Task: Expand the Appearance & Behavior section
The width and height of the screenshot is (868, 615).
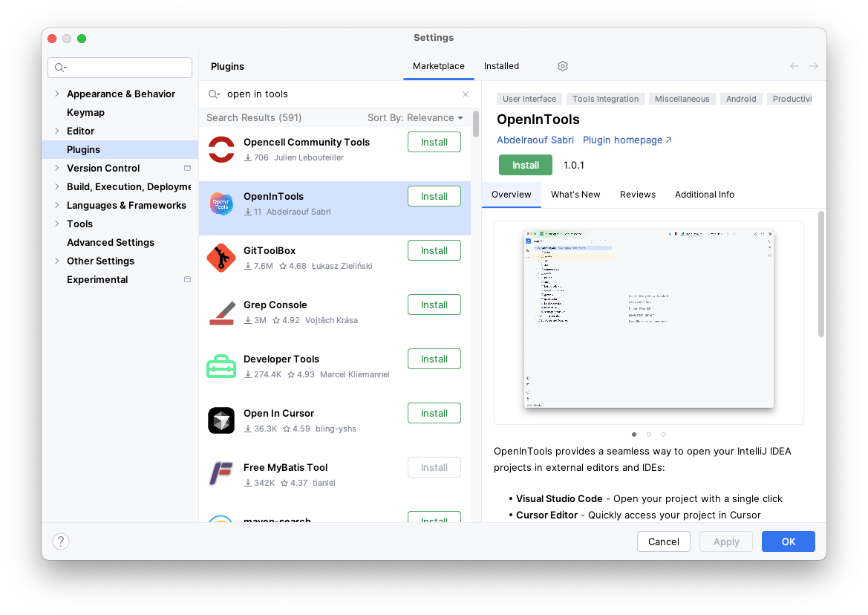Action: coord(58,94)
